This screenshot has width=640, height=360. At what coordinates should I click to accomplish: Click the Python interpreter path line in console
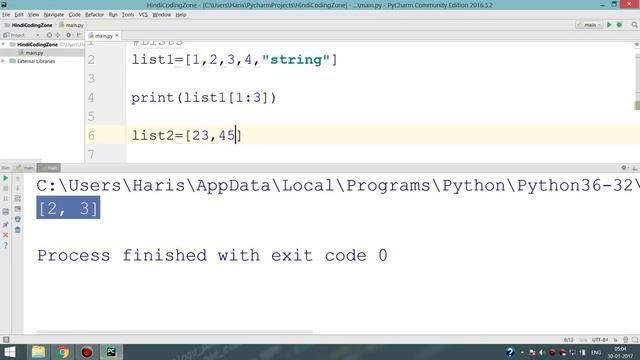tap(338, 186)
